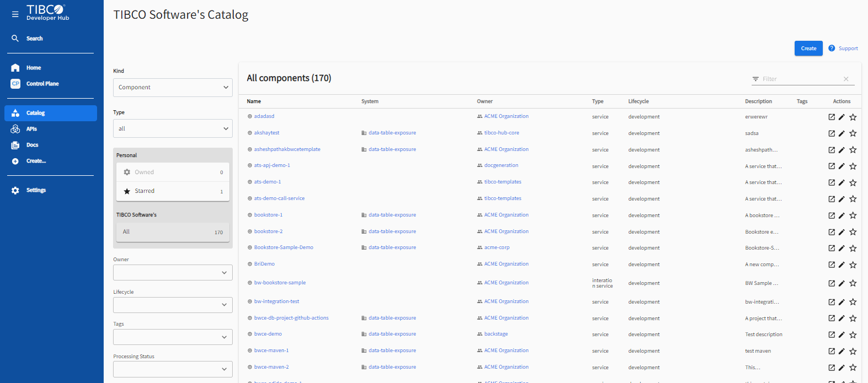Clear the filter with the X icon

click(846, 79)
